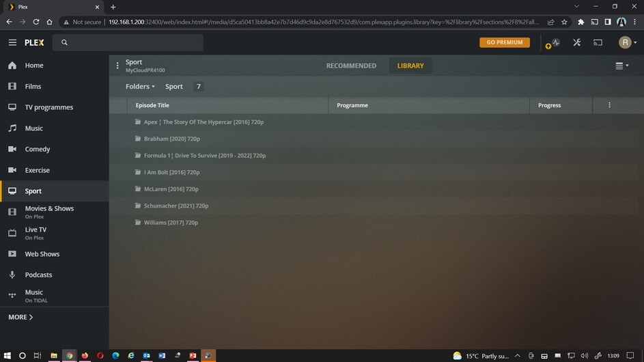
Task: Bookmark this page star icon
Action: tap(564, 22)
